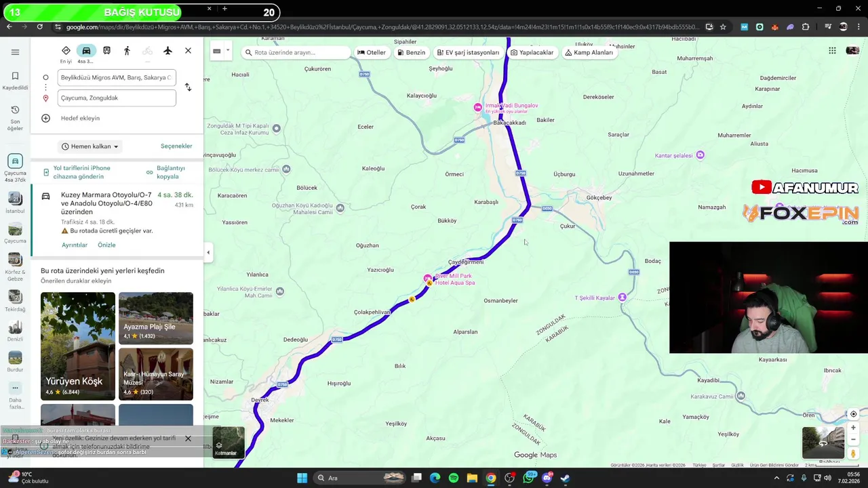Image resolution: width=868 pixels, height=488 pixels.
Task: Reload the browser page
Action: pos(40,26)
